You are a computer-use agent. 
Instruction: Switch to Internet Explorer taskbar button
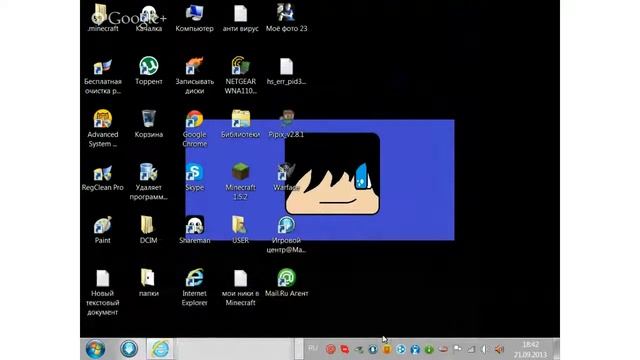coord(160,349)
